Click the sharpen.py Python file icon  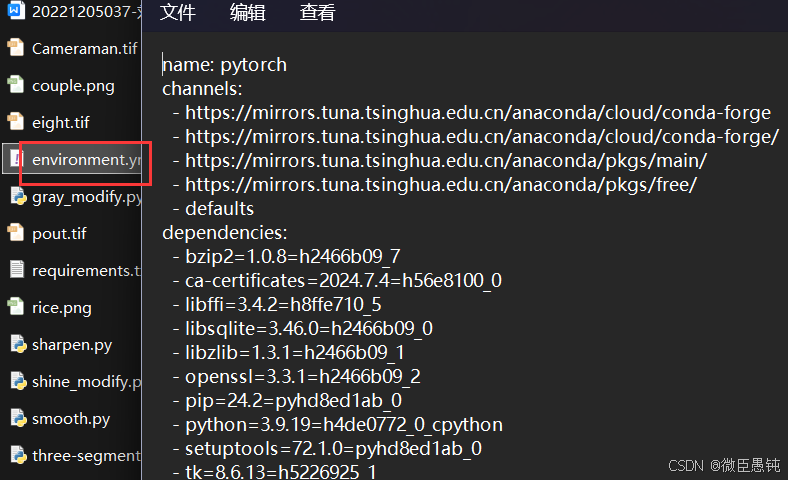click(18, 344)
